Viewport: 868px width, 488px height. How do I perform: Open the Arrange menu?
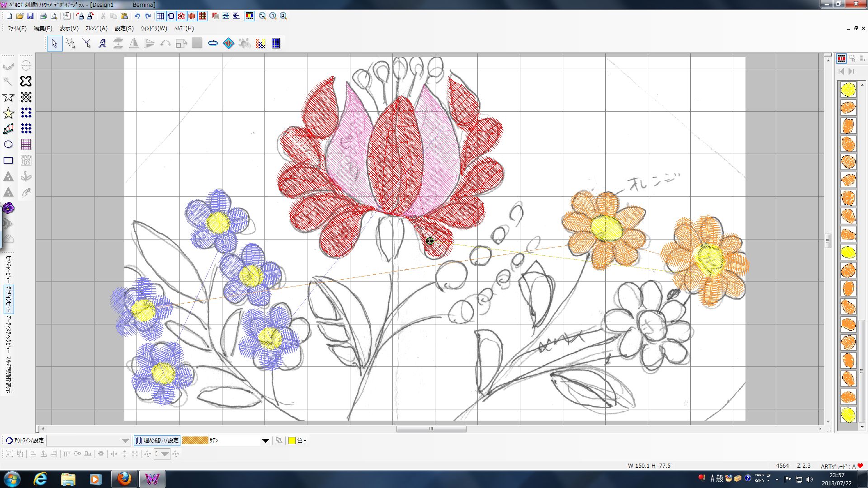click(96, 28)
